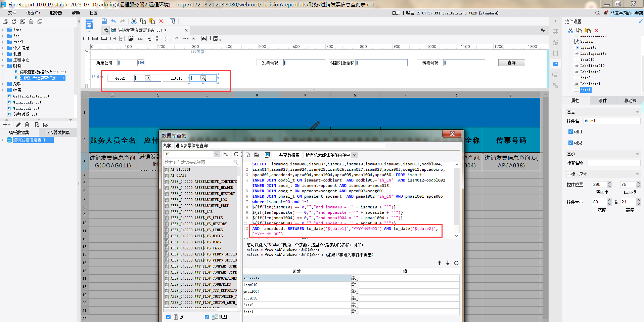Check the APEX$_WS_FILES table checkbox

[167, 218]
